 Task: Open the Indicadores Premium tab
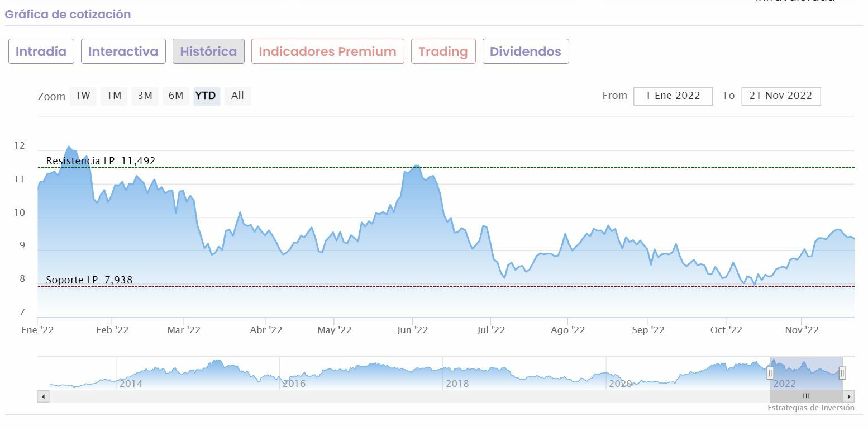coord(327,51)
